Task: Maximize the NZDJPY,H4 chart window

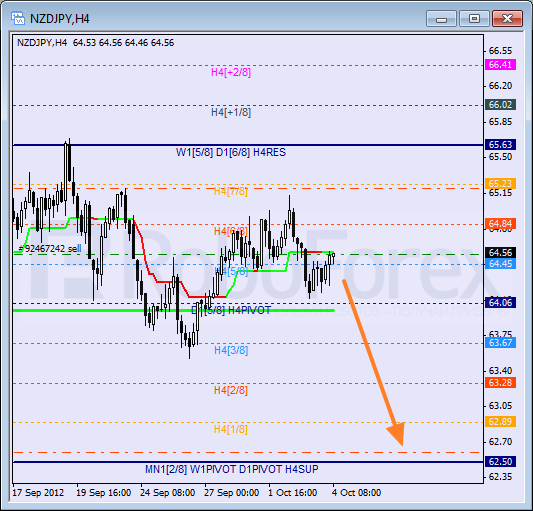Action: click(474, 18)
